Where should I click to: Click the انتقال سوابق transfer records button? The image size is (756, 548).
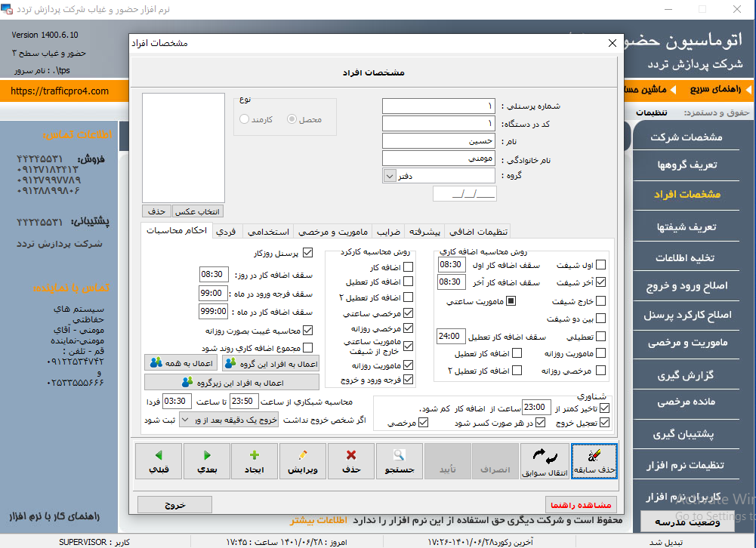click(544, 462)
